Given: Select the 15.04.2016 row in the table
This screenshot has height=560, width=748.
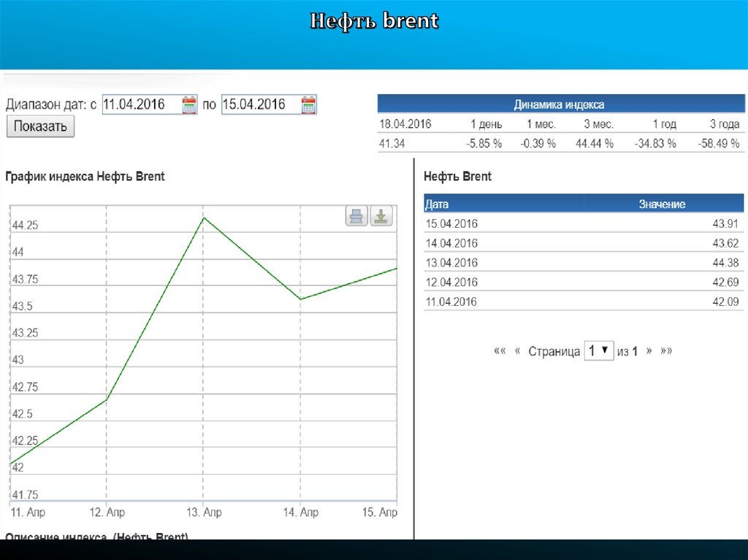Looking at the screenshot, I should coord(583,223).
